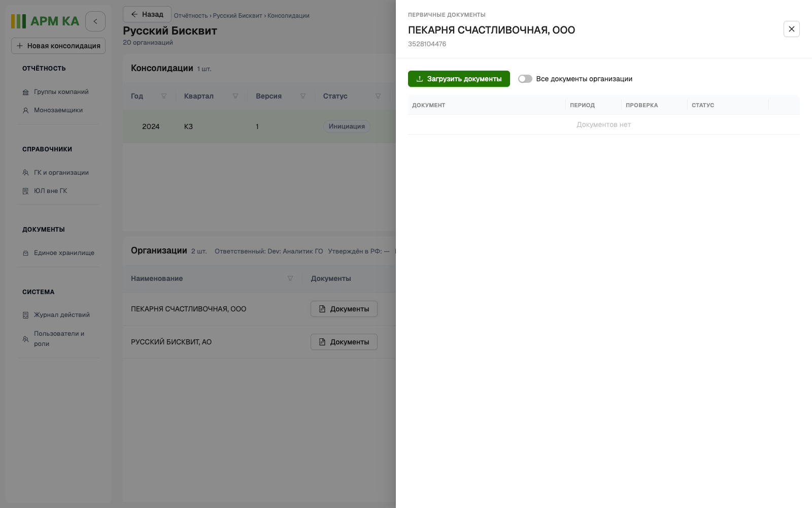The height and width of the screenshot is (508, 812).
Task: Open filter on Версия column
Action: click(x=303, y=96)
